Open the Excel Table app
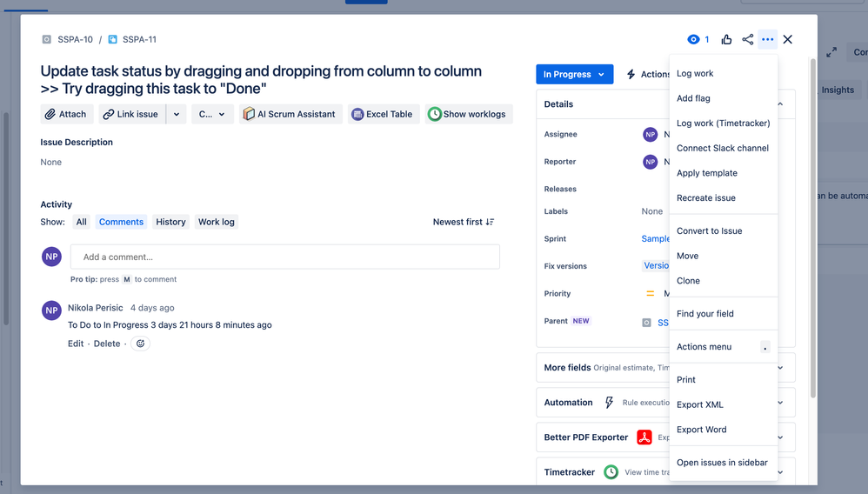This screenshot has height=494, width=868. [383, 114]
